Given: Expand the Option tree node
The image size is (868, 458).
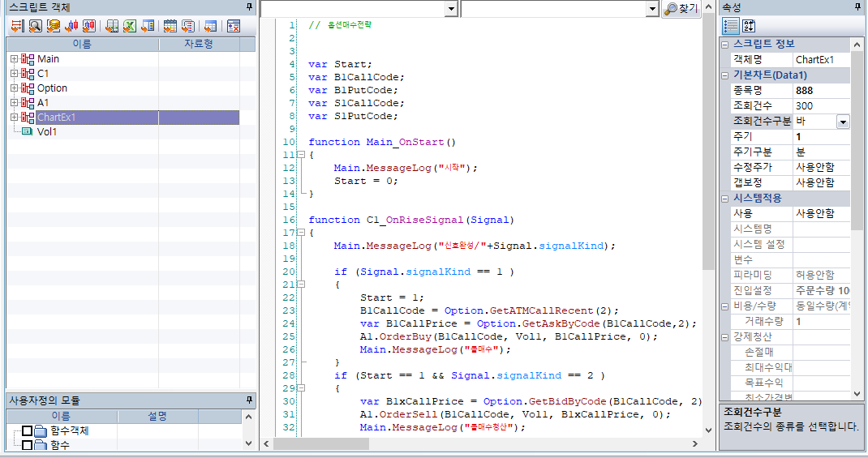Looking at the screenshot, I should click(14, 88).
